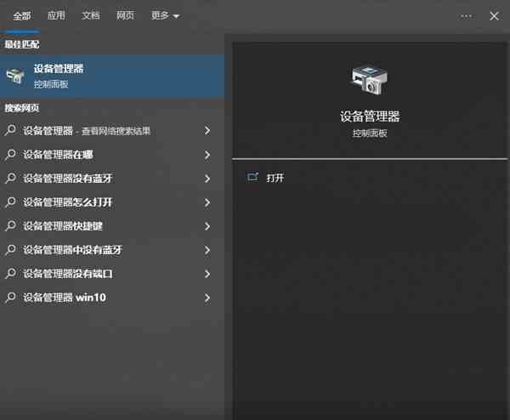
Task: Switch to the 文档 tab
Action: coord(91,15)
